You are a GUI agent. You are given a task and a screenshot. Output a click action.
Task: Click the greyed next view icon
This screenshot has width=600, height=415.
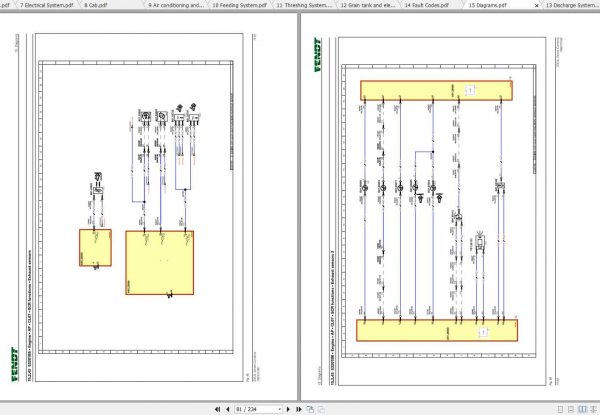tap(321, 409)
